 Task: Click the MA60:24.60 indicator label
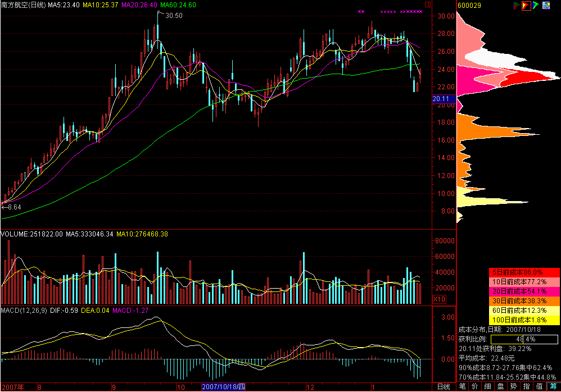pos(178,5)
